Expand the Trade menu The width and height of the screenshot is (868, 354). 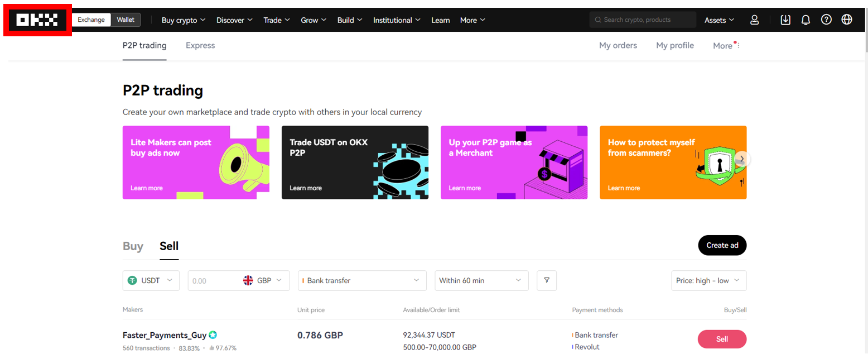tap(277, 20)
